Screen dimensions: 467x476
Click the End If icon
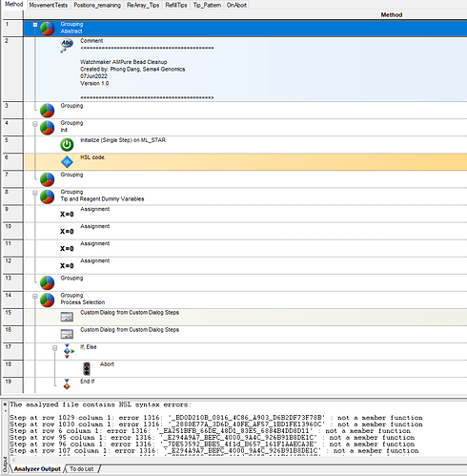[67, 384]
